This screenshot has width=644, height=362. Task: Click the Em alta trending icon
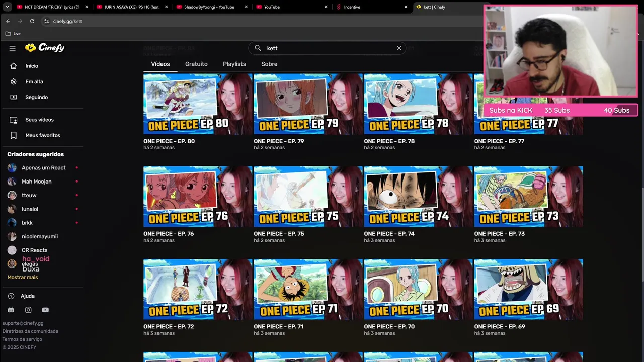(x=14, y=81)
